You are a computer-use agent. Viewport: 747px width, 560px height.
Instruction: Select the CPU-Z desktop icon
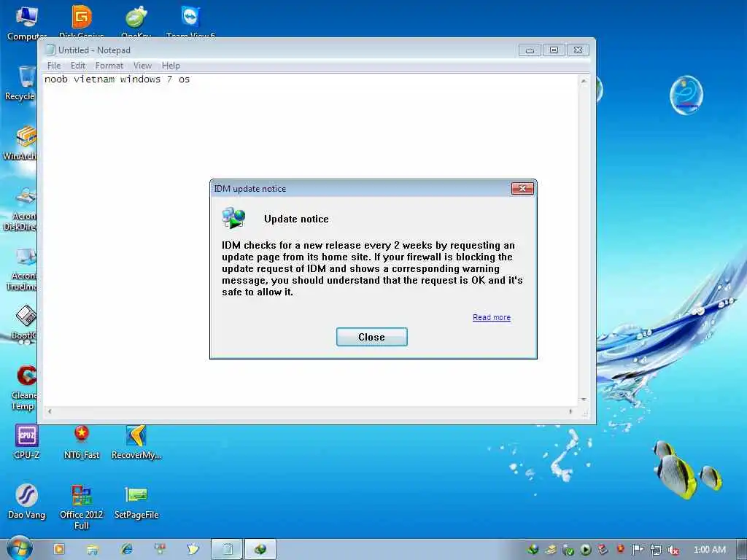point(27,441)
